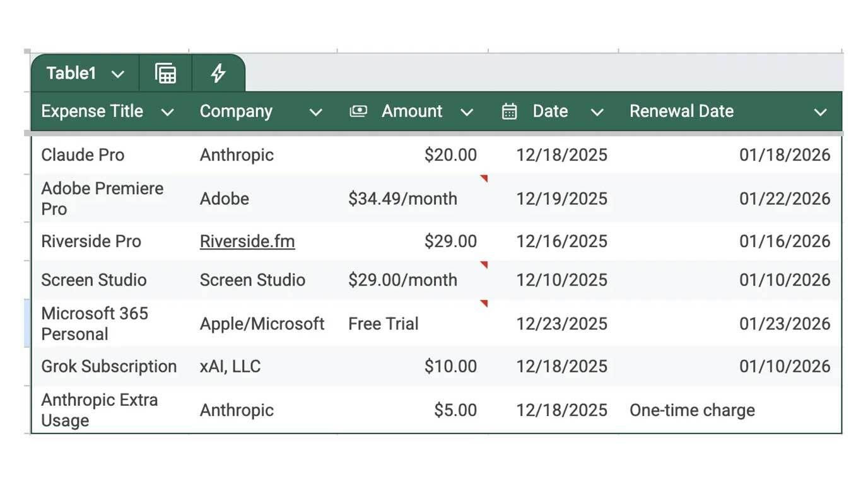Open the Table1 name dropdown chevron

coord(117,72)
